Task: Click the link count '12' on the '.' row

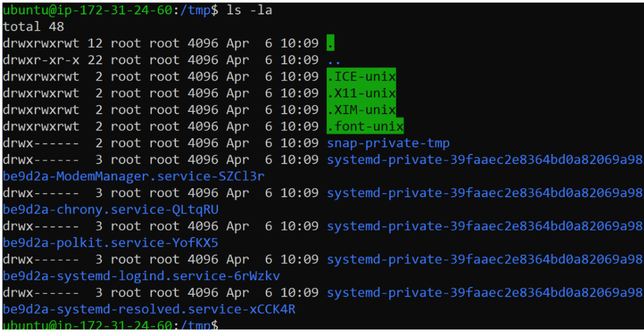Action: [95, 43]
